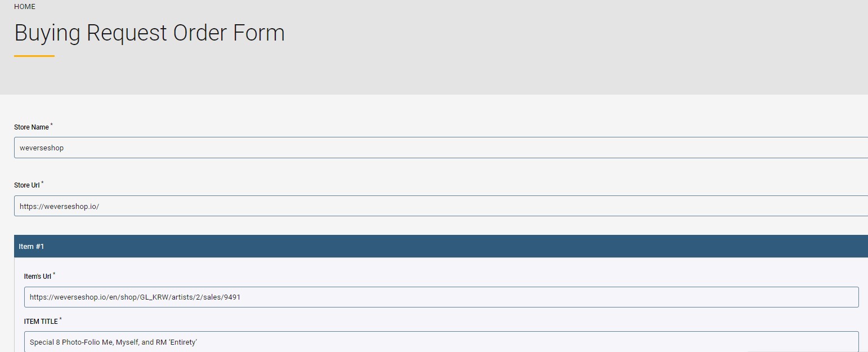The width and height of the screenshot is (868, 352).
Task: Click the yellow accent line under heading
Action: tap(34, 56)
